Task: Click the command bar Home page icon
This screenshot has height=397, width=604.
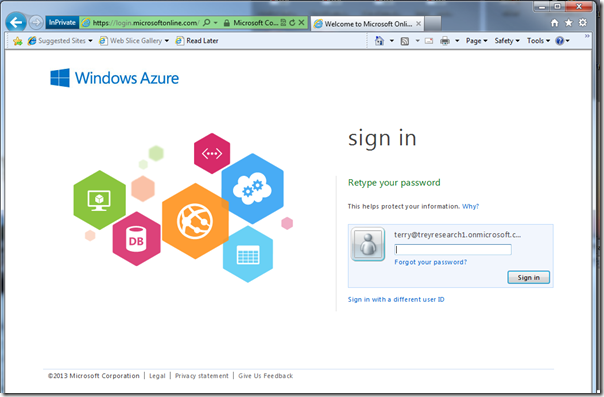Action: point(379,41)
